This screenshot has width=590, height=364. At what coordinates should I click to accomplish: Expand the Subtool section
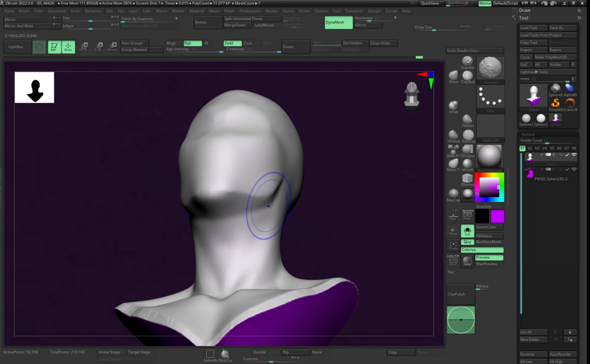point(528,134)
